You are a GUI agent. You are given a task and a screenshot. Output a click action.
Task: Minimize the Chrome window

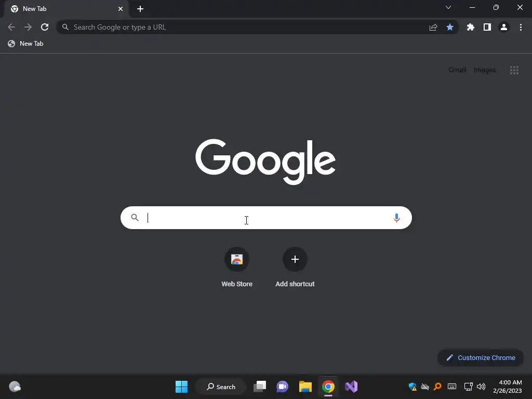(472, 7)
